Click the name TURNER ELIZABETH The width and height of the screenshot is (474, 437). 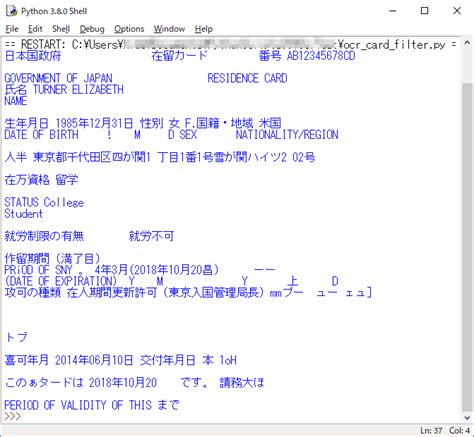[x=78, y=89]
